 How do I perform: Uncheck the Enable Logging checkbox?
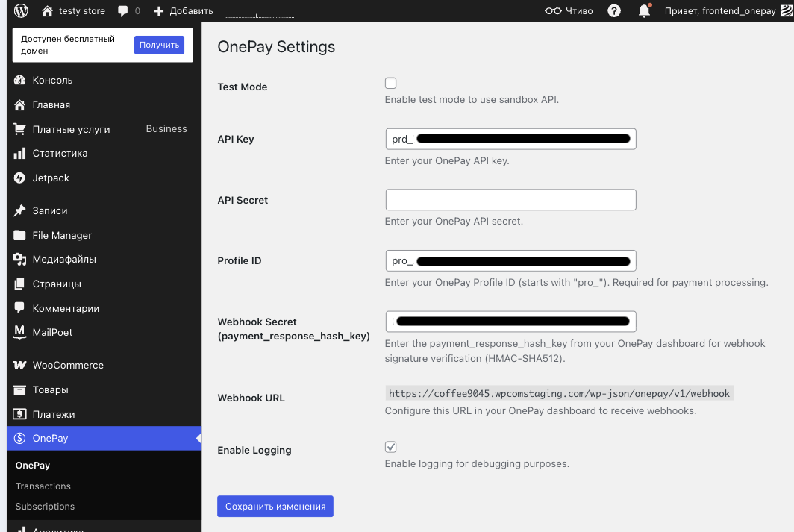click(390, 446)
